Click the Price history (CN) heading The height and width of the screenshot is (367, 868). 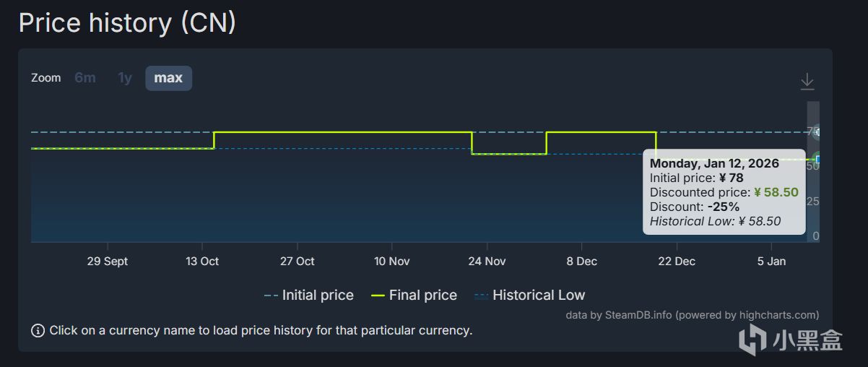(x=127, y=23)
